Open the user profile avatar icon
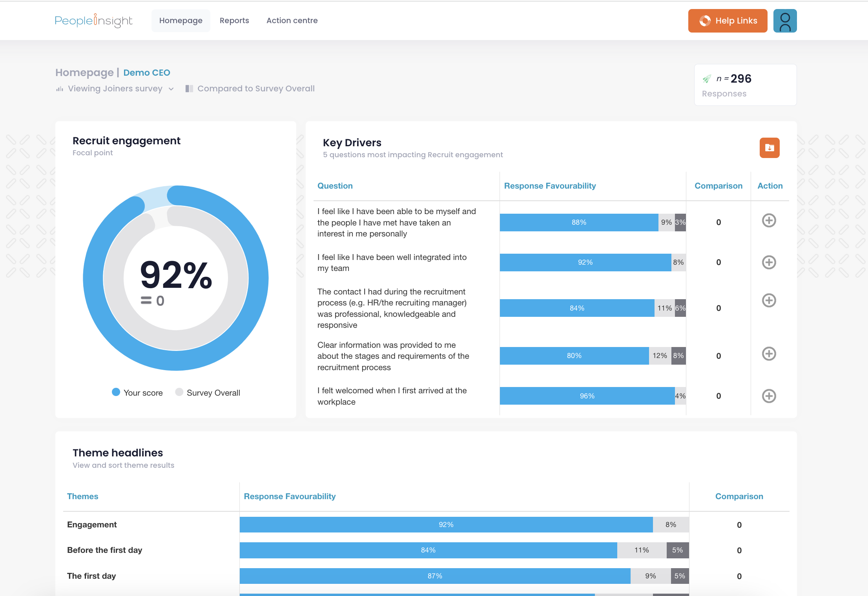 click(785, 21)
